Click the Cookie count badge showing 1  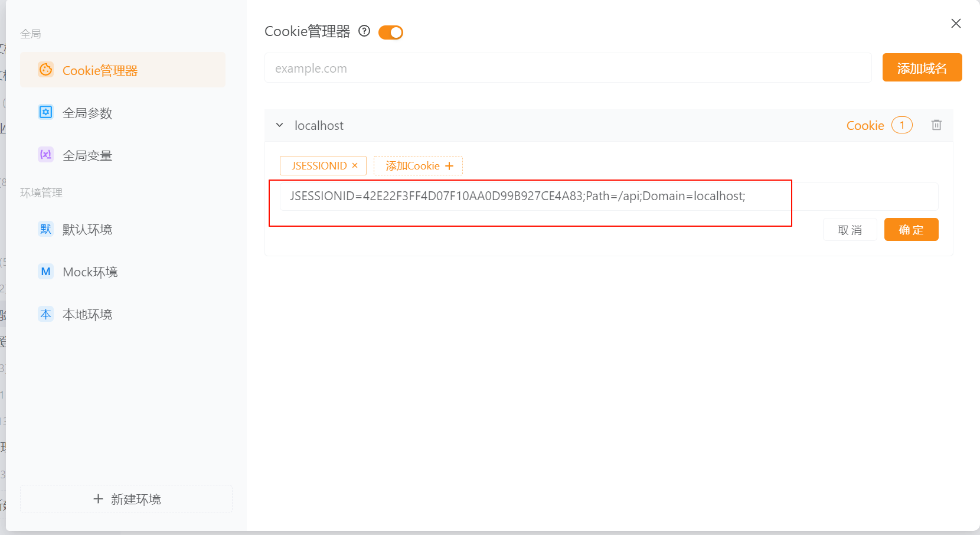(902, 125)
